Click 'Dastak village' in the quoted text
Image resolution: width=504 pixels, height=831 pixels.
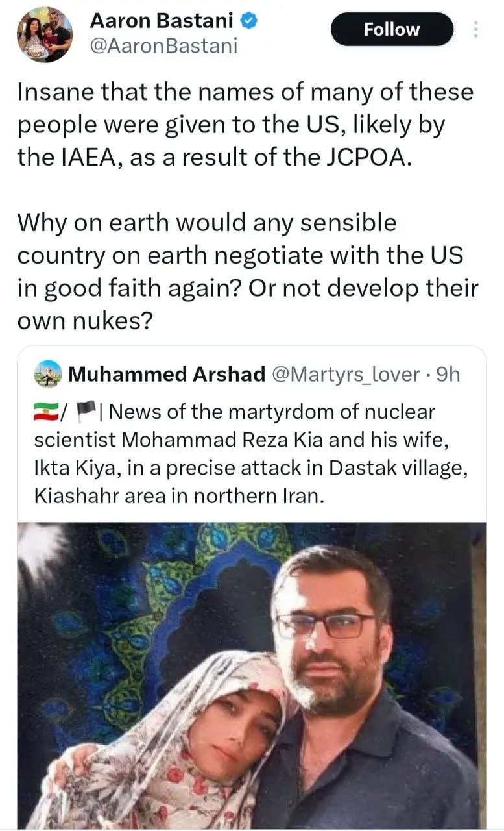tap(392, 467)
